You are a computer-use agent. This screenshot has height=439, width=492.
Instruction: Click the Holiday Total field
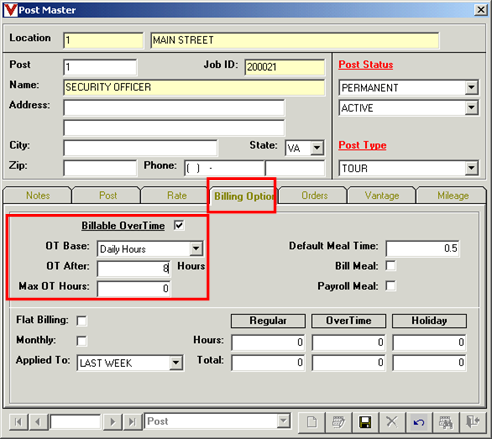pos(429,363)
